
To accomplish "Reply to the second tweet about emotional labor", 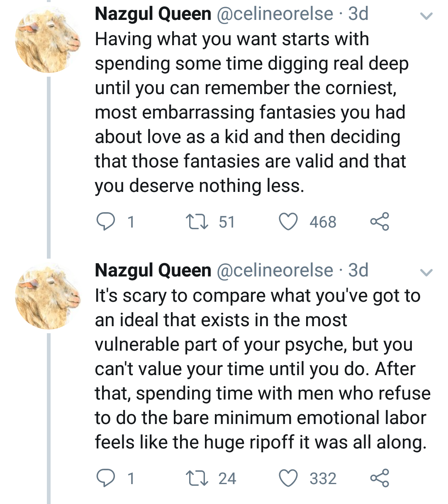I will (106, 478).
